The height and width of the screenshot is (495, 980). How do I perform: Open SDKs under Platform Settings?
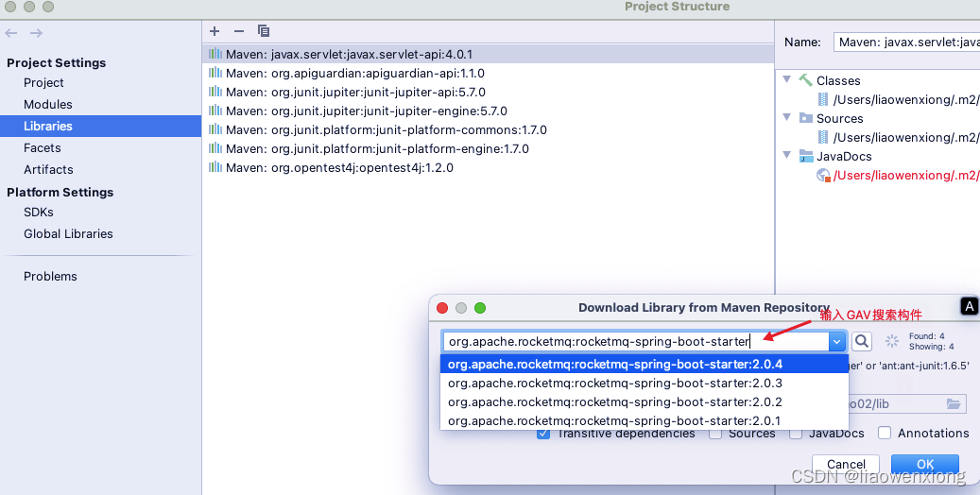point(39,212)
